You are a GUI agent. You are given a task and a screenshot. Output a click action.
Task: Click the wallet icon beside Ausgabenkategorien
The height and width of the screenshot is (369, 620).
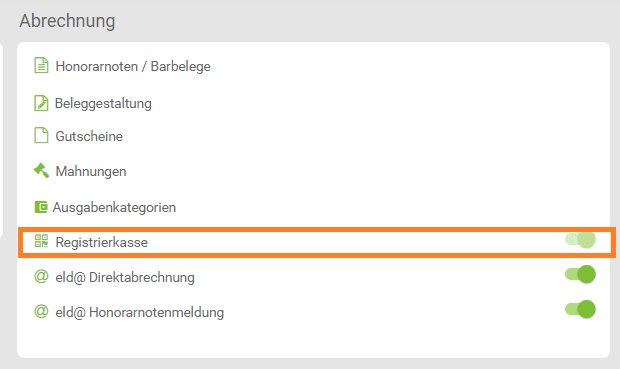point(41,207)
